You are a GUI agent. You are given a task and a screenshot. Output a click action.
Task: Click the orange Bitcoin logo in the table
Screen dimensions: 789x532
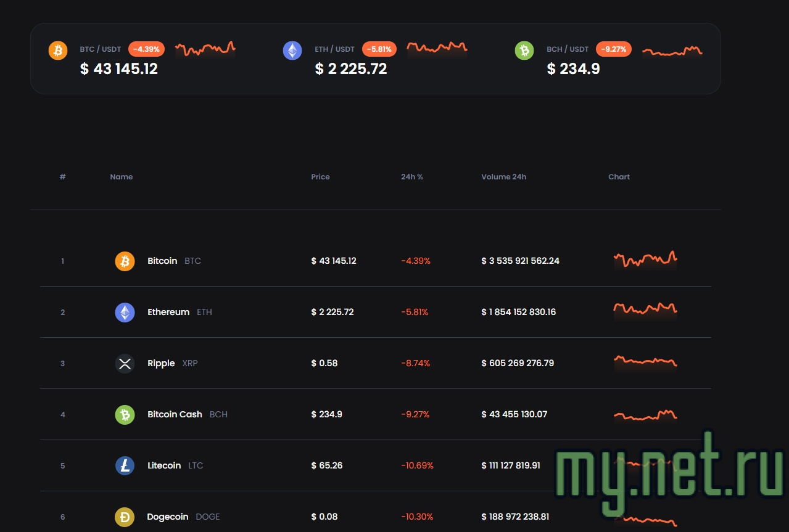click(125, 261)
